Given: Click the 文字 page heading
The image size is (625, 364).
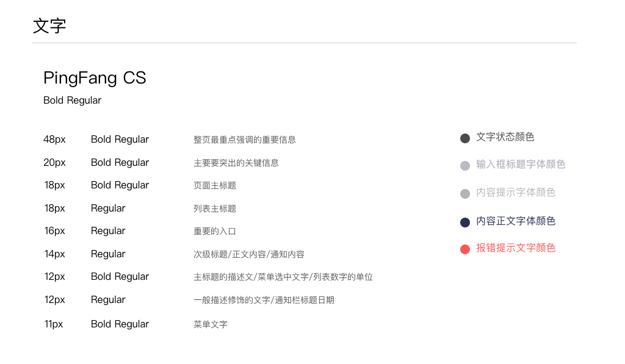Looking at the screenshot, I should tap(49, 26).
